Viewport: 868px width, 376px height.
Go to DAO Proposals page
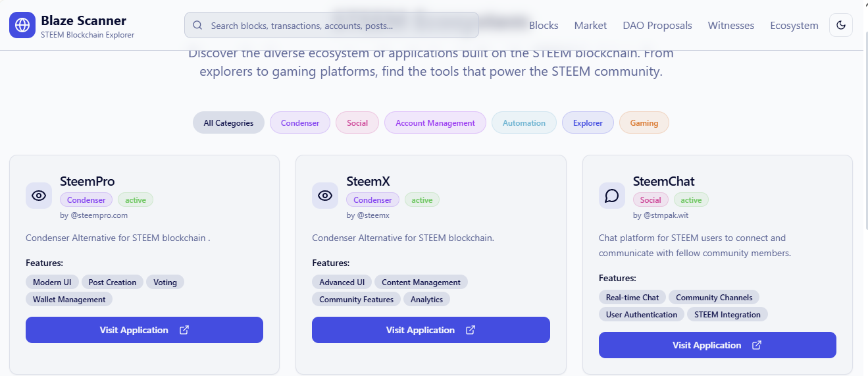pyautogui.click(x=657, y=26)
